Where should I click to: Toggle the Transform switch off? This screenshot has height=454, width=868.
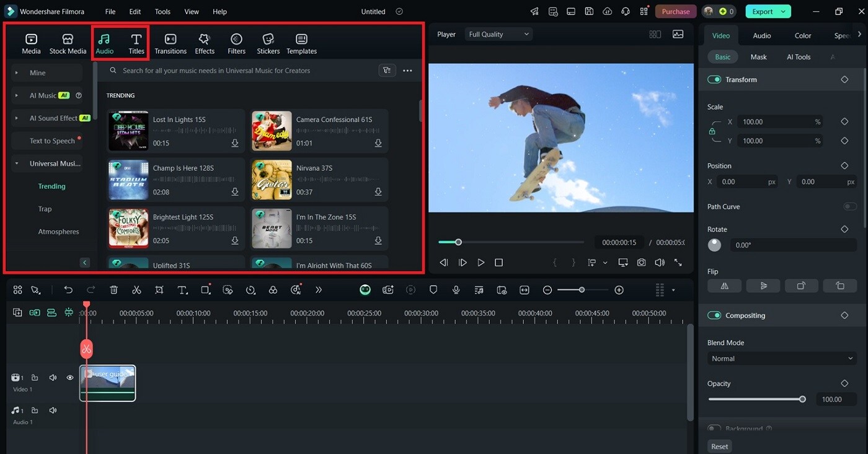[x=714, y=80]
